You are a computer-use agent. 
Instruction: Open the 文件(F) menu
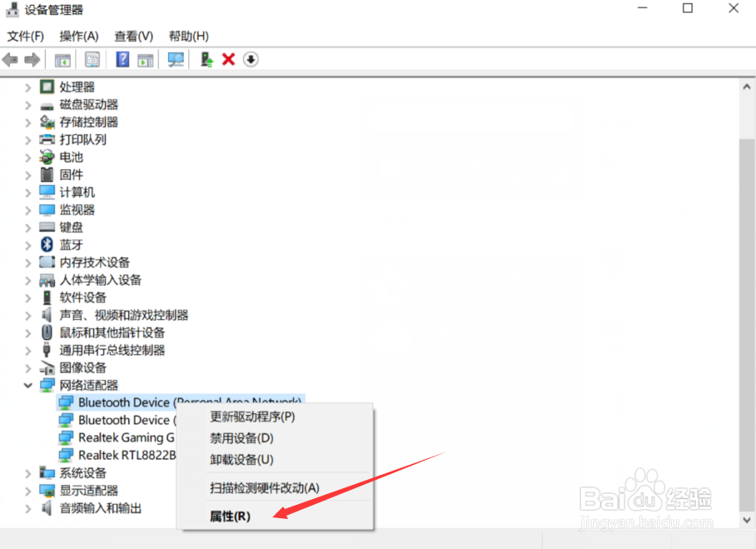(25, 36)
